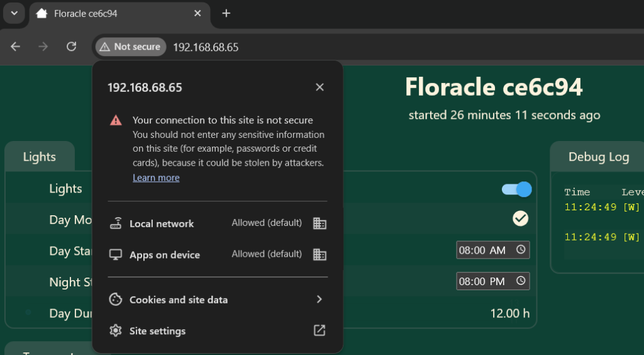This screenshot has height=355, width=644.
Task: Open a new tab with the plus button
Action: 226,14
